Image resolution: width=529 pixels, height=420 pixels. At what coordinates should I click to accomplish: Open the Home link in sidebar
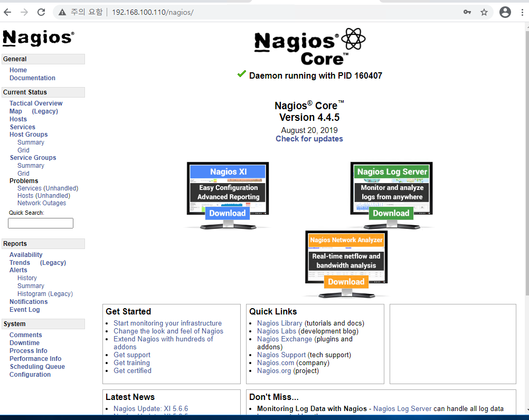[x=18, y=70]
